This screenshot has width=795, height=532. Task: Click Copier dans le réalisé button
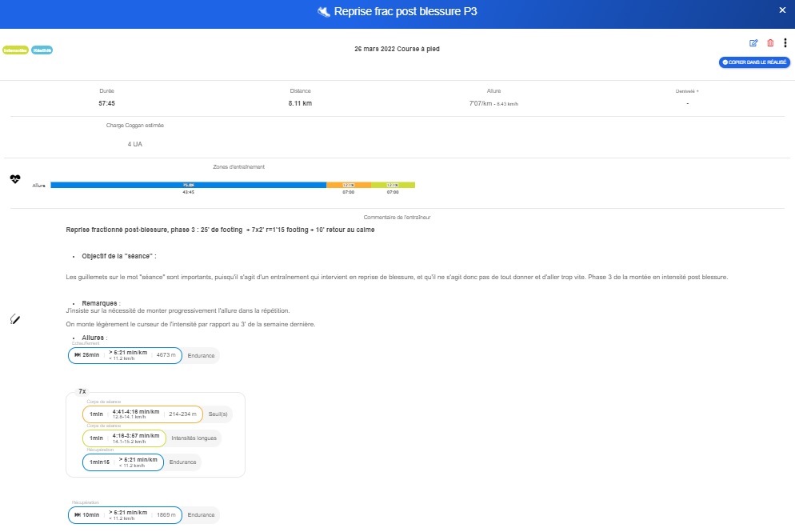(x=754, y=62)
